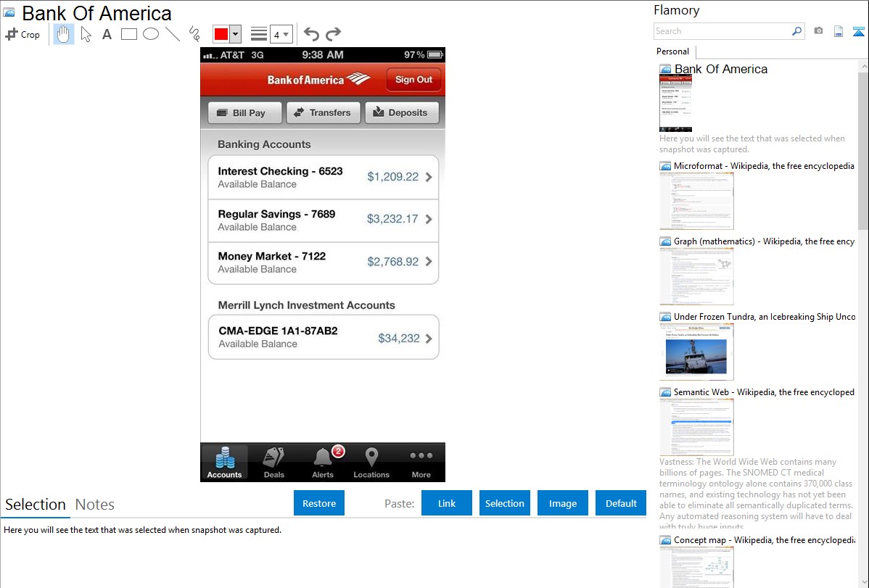
Task: Click Deposits in the phone screenshot
Action: click(x=402, y=112)
